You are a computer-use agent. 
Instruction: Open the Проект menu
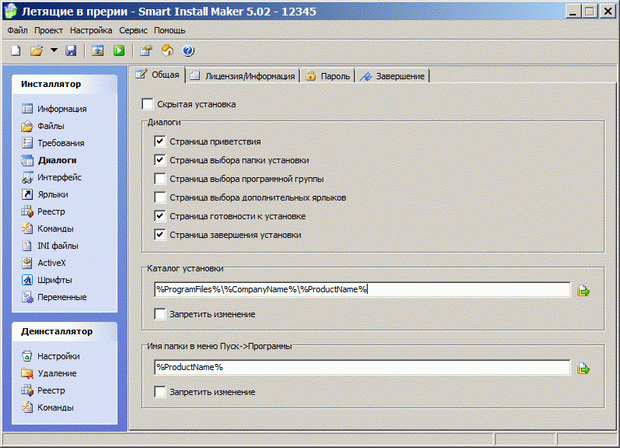(x=49, y=30)
